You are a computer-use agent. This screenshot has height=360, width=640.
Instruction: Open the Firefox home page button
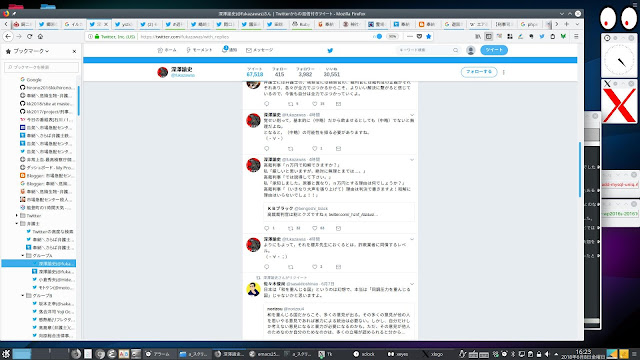[x=40, y=36]
